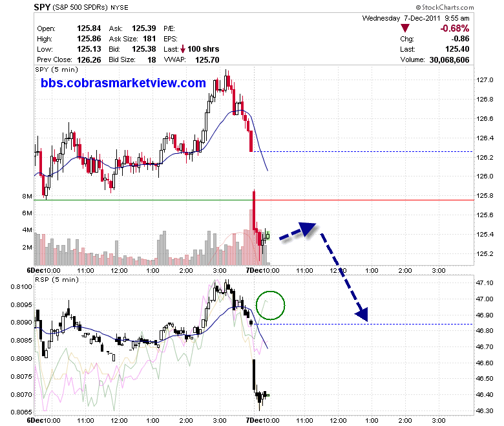Click the 46.80 RSP price axis label

(x=485, y=331)
